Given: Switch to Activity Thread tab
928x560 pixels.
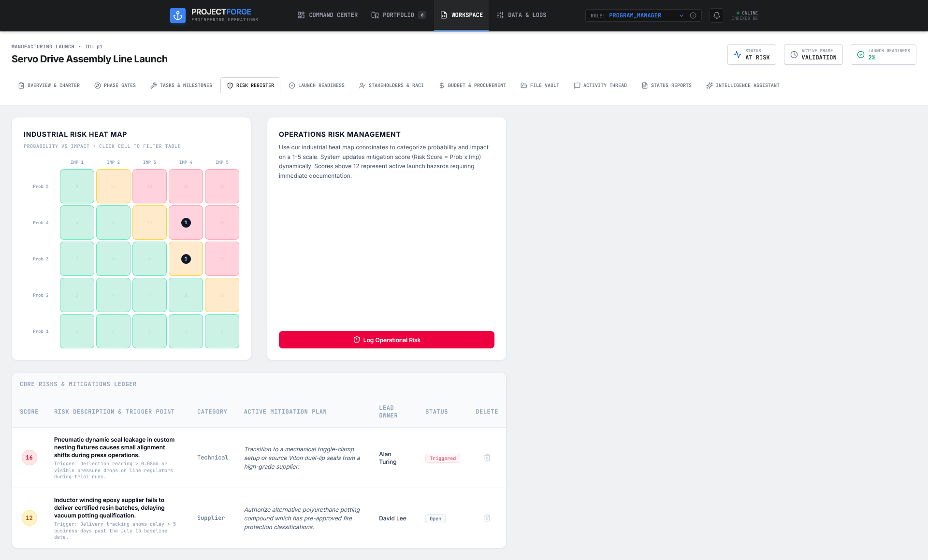Looking at the screenshot, I should 600,86.
